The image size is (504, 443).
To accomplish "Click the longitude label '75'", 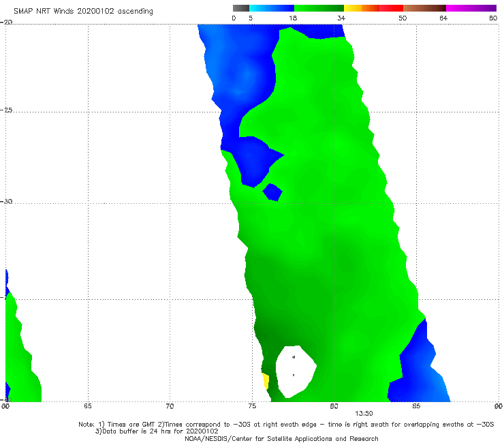I will click(x=252, y=406).
